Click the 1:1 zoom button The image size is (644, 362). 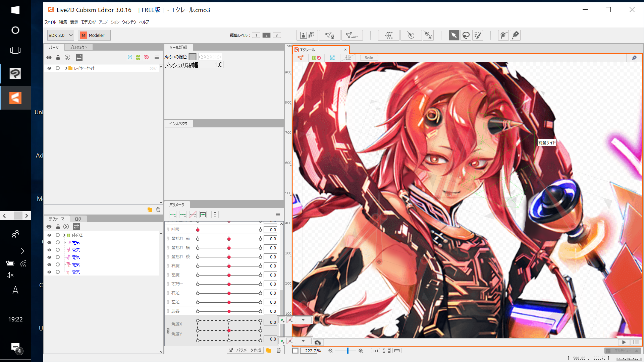[x=375, y=351]
